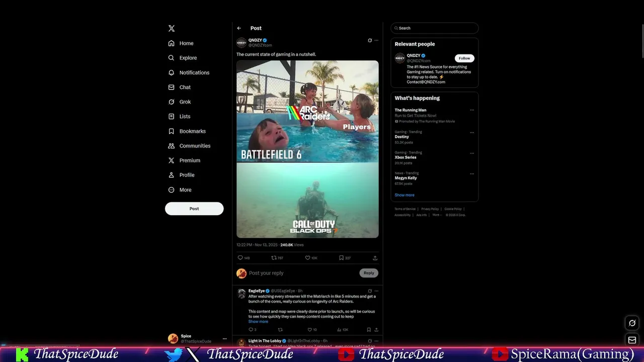Open the Arc Raiders meme image
This screenshot has height=362, width=644.
tap(307, 149)
